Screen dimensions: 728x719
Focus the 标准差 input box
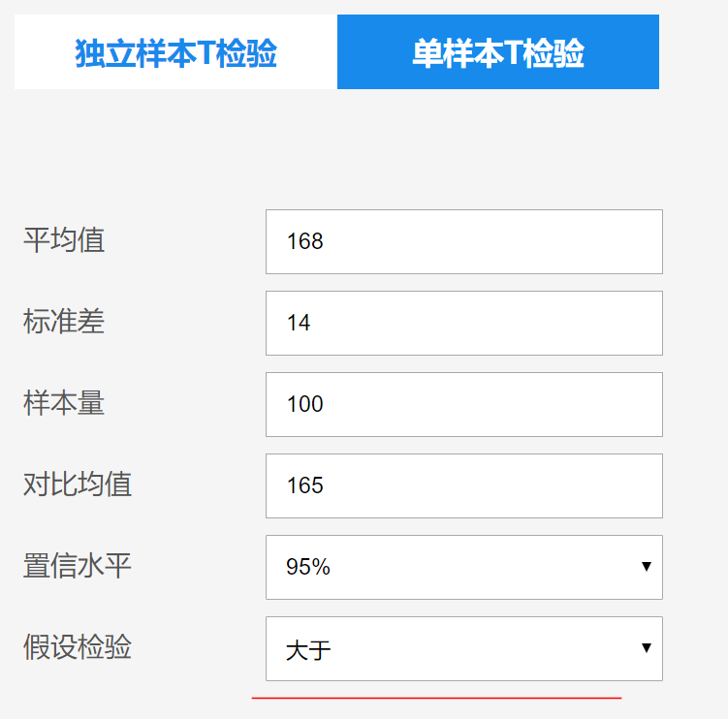463,323
